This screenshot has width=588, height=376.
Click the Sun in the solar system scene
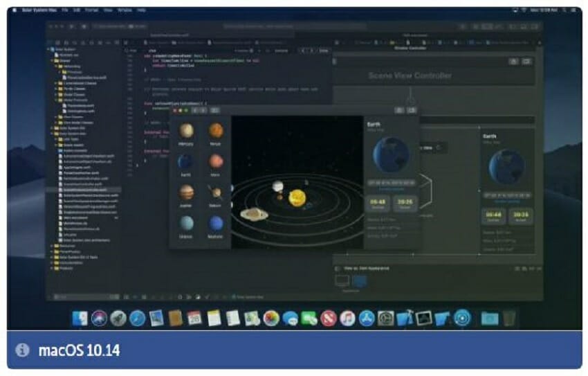pyautogui.click(x=297, y=198)
